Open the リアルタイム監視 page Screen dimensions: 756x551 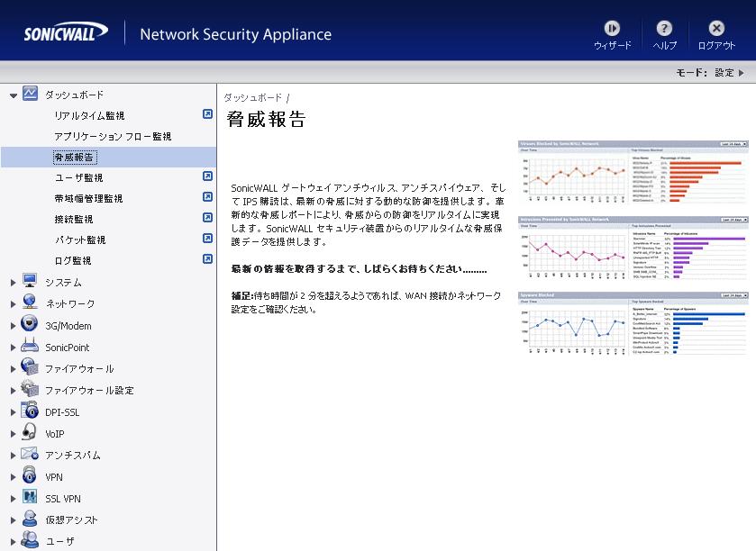(x=89, y=115)
